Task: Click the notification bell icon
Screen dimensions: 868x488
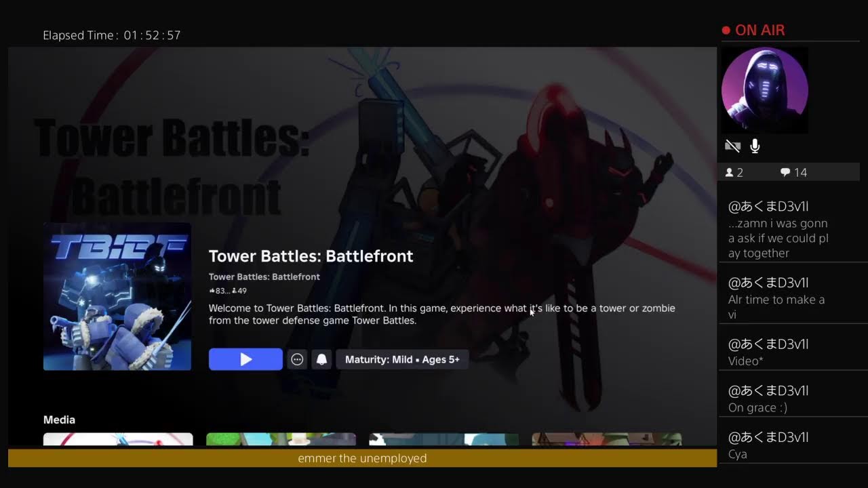Action: tap(322, 359)
